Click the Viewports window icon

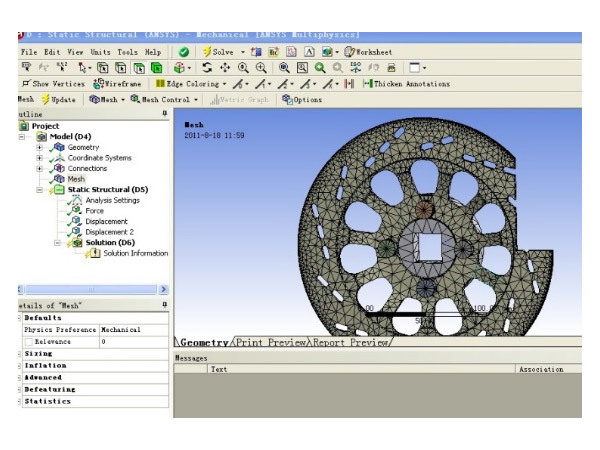(414, 67)
